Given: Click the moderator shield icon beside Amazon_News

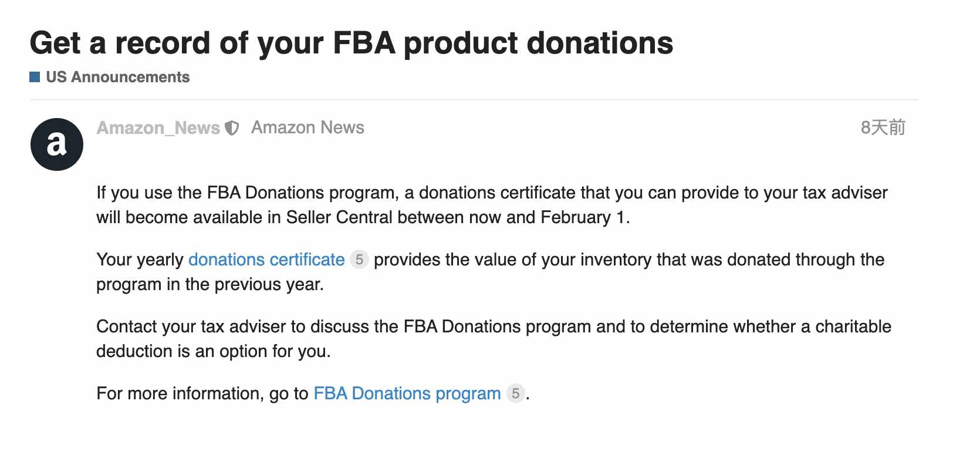Looking at the screenshot, I should click(232, 128).
